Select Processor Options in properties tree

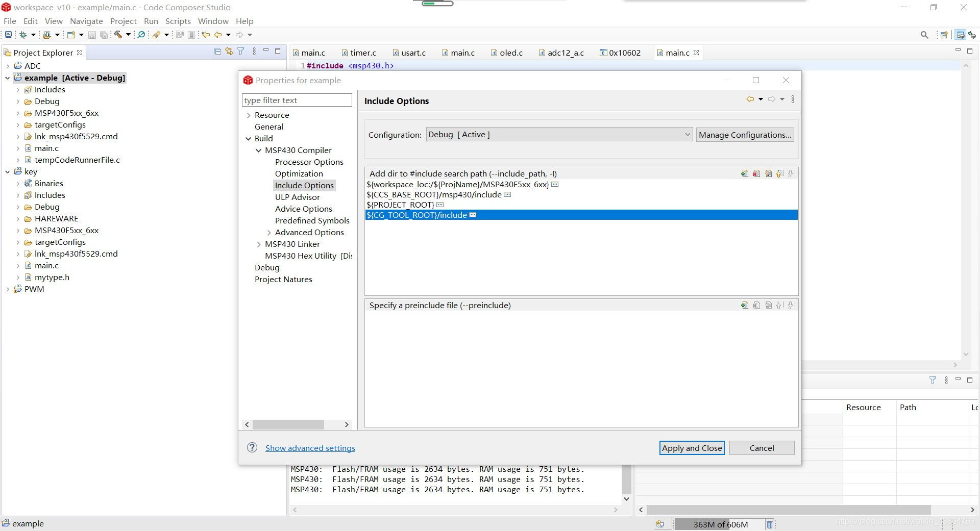click(x=309, y=162)
